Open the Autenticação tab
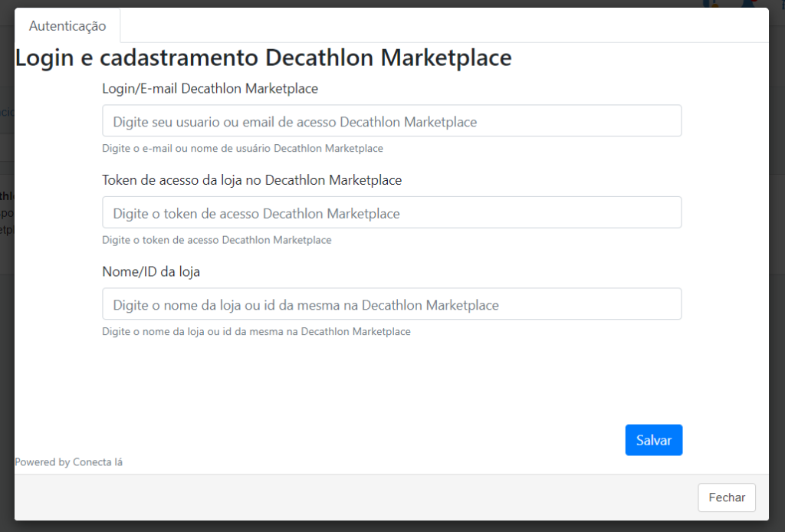785x532 pixels. coord(67,25)
